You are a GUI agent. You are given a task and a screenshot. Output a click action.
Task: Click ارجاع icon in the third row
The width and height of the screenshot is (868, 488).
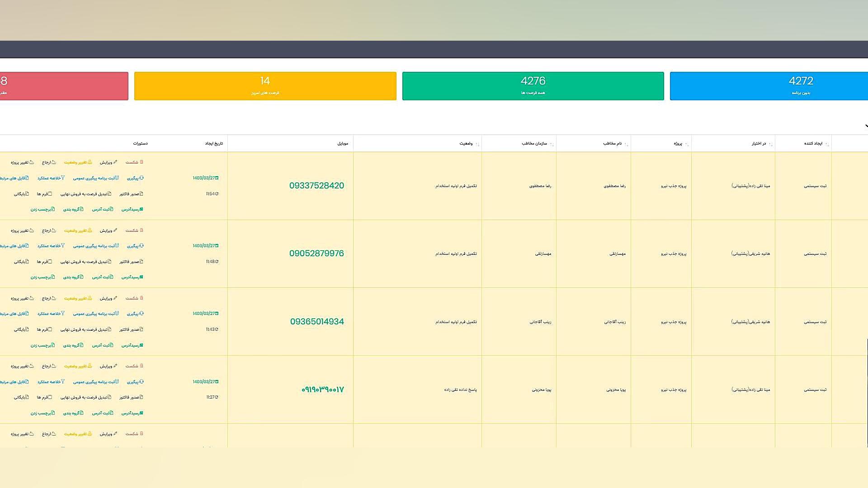tap(54, 298)
